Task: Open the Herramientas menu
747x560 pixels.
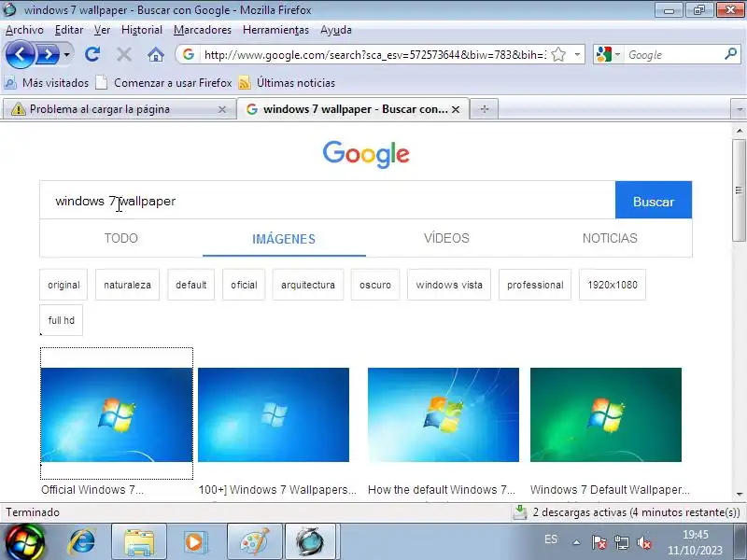Action: coord(275,30)
